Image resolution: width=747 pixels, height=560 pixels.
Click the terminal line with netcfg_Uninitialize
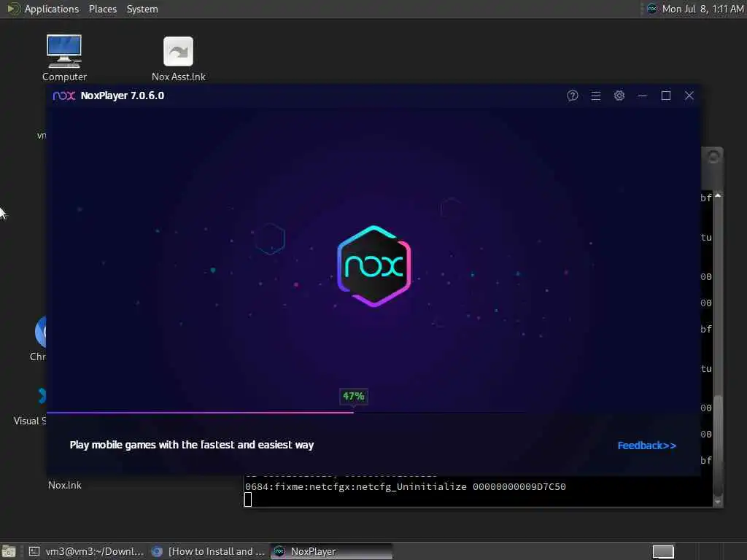(406, 486)
